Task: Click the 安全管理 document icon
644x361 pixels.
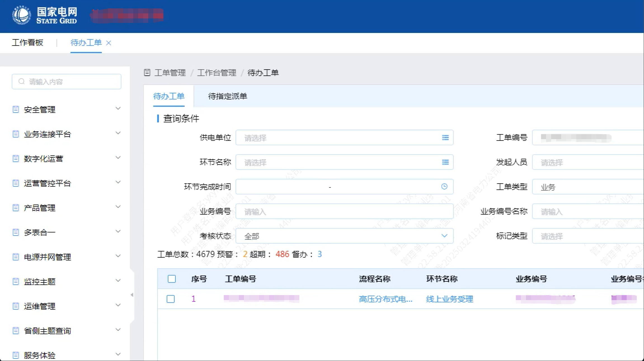Action: (16, 109)
